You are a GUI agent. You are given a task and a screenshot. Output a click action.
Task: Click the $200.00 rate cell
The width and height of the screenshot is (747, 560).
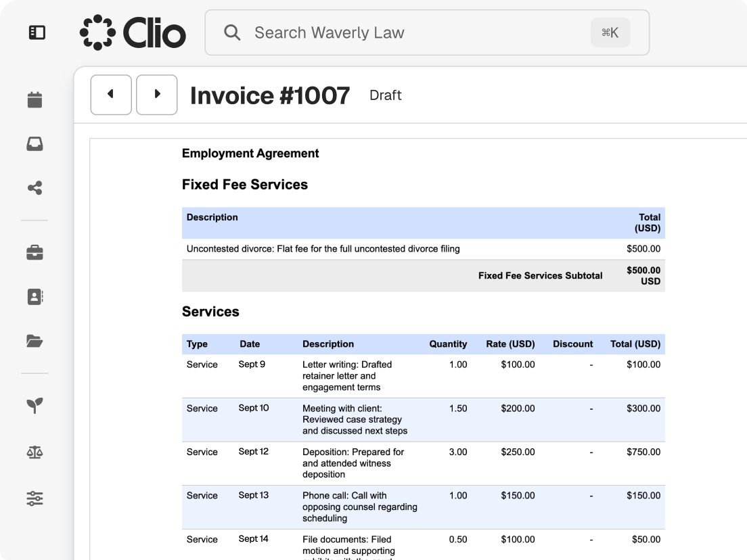(x=518, y=408)
